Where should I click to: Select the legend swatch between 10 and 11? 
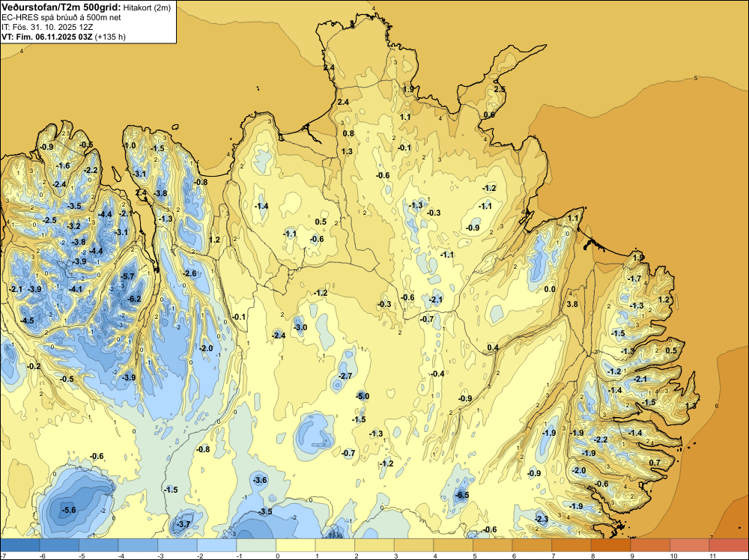point(689,545)
